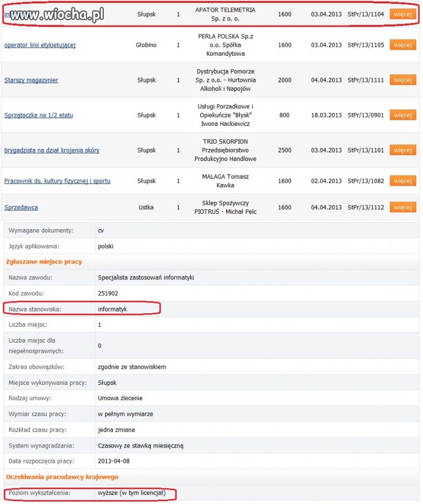Click date '18.03.2013' in the table

pos(327,115)
